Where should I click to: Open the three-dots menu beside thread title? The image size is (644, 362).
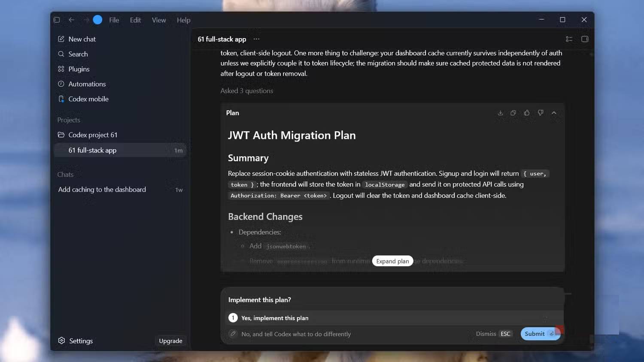256,39
